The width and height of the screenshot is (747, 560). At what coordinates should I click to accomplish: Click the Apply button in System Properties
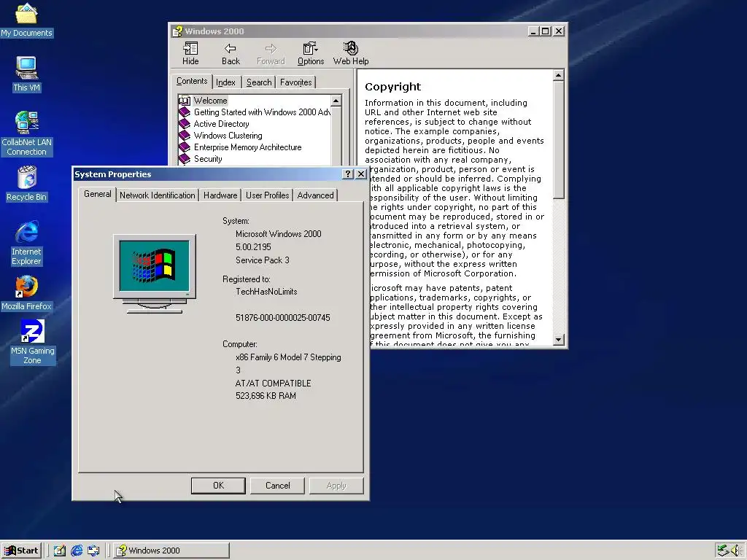(x=336, y=486)
